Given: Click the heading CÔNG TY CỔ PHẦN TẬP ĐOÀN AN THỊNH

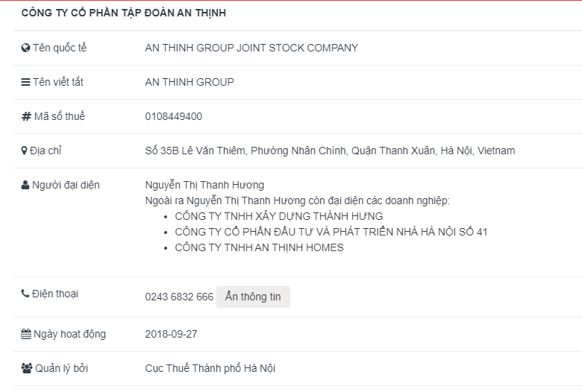Looking at the screenshot, I should pyautogui.click(x=124, y=13).
